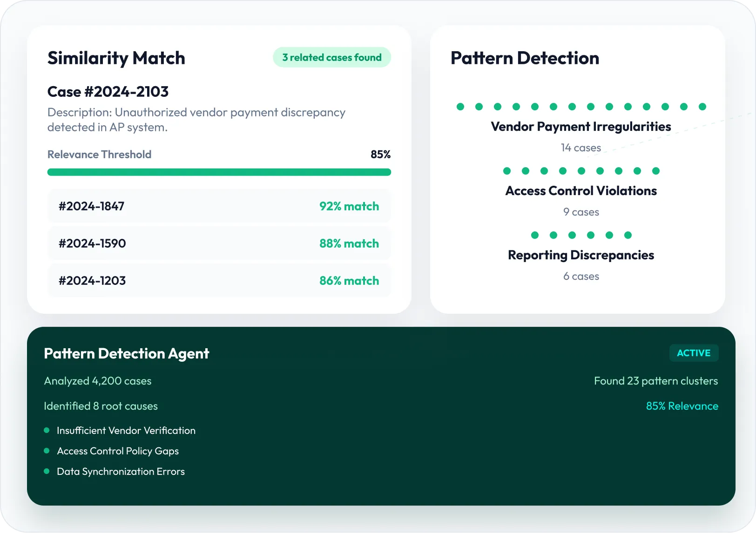Click the first dot in Vendor Payment row

click(x=460, y=107)
